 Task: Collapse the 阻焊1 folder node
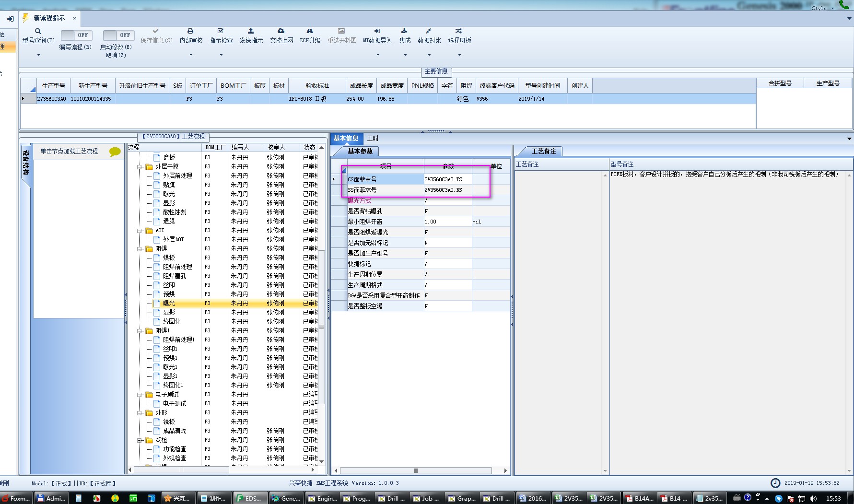(140, 331)
